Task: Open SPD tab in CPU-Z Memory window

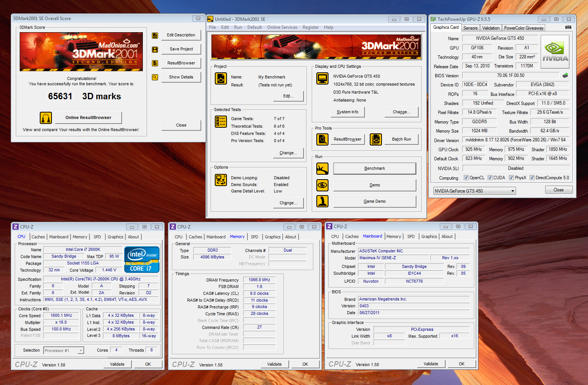Action: pyautogui.click(x=255, y=237)
